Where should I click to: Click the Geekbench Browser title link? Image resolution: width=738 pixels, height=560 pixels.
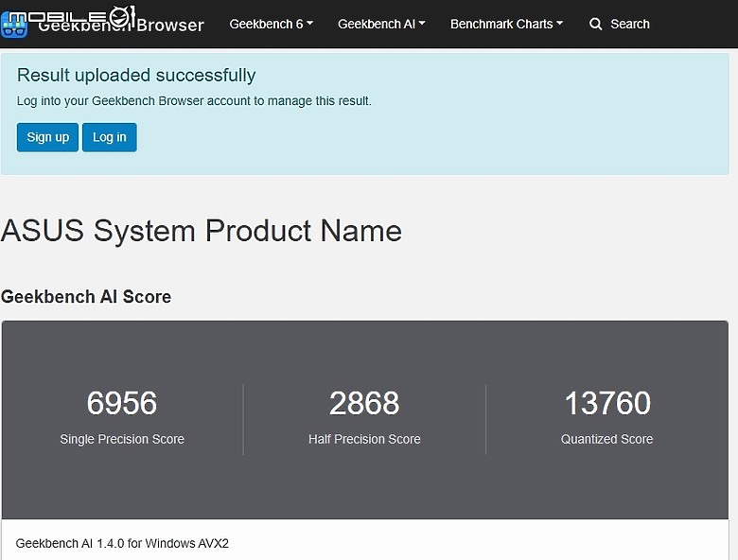[121, 25]
